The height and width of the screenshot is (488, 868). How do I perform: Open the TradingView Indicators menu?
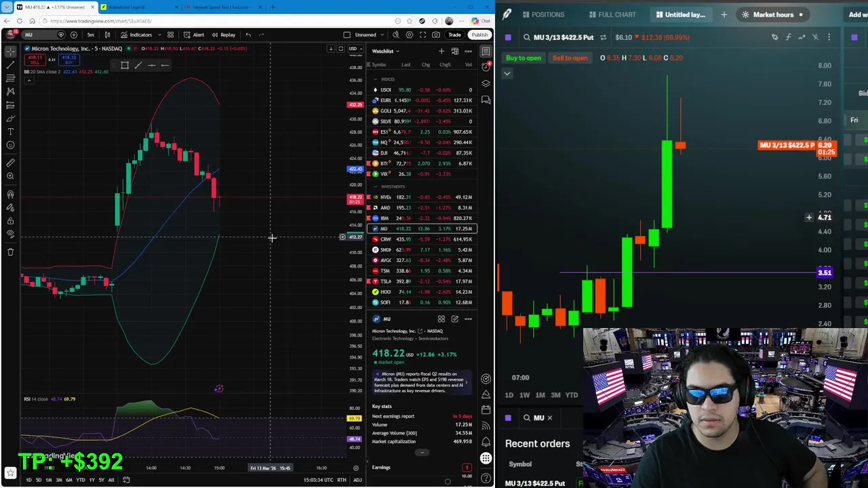[137, 35]
